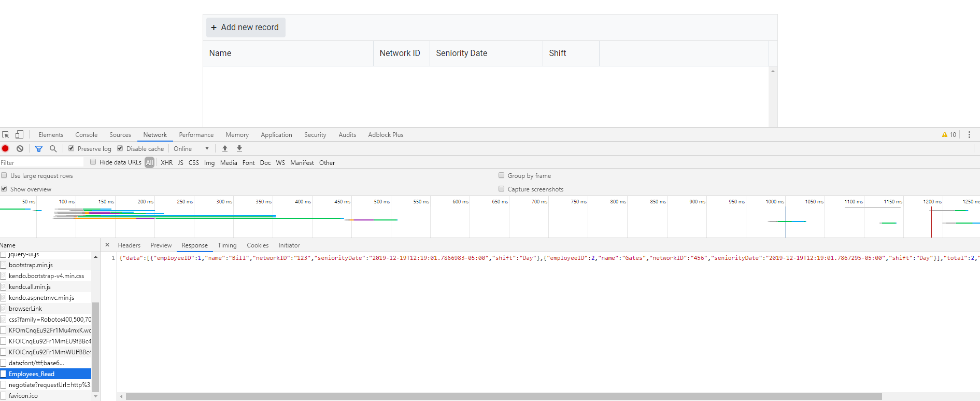Show the request Cookies tab
The width and height of the screenshot is (980, 401).
(x=258, y=245)
